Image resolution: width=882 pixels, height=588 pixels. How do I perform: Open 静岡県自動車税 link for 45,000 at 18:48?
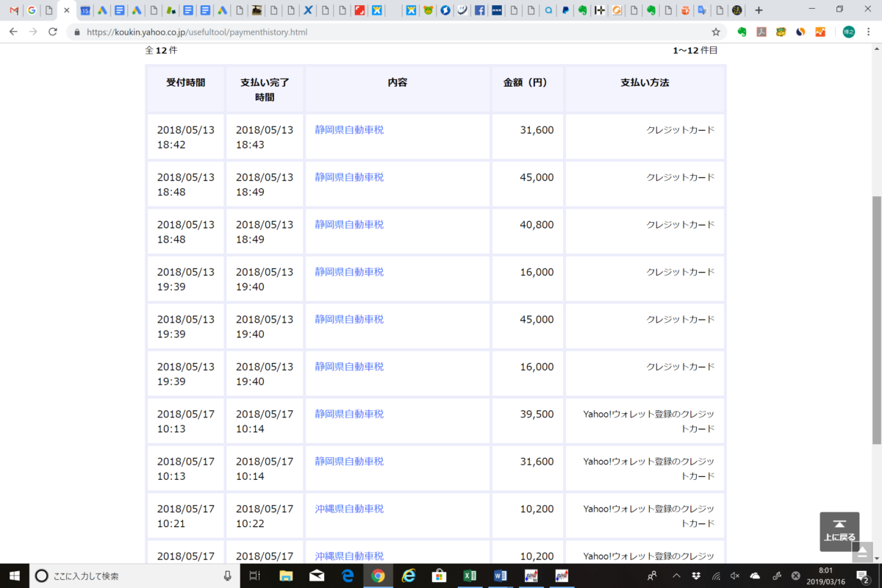tap(349, 177)
